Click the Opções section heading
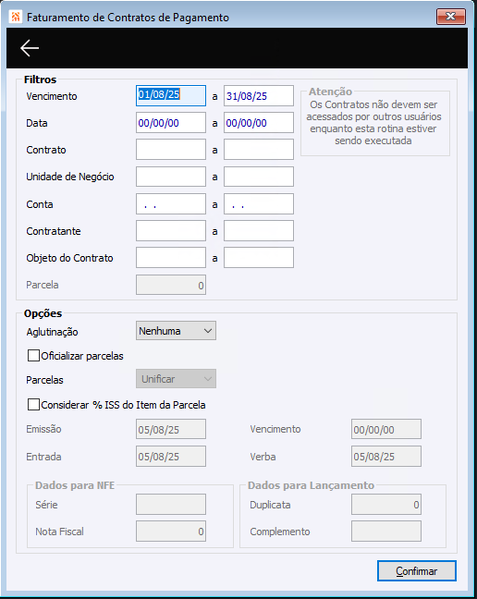The height and width of the screenshot is (599, 477). coord(43,313)
